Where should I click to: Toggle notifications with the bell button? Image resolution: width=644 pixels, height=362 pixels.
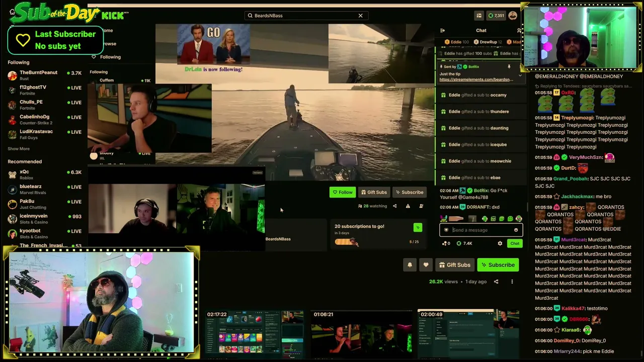pyautogui.click(x=410, y=265)
